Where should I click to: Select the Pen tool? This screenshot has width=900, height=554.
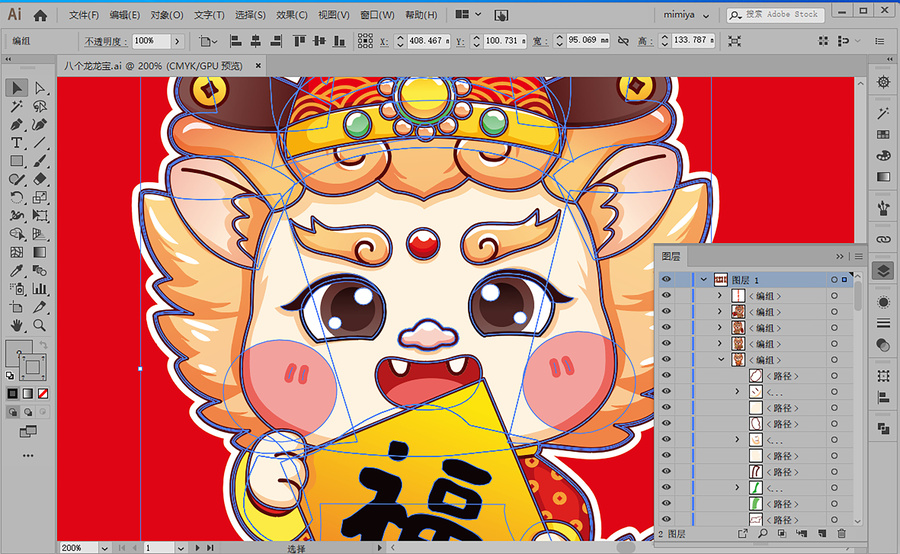pyautogui.click(x=17, y=125)
